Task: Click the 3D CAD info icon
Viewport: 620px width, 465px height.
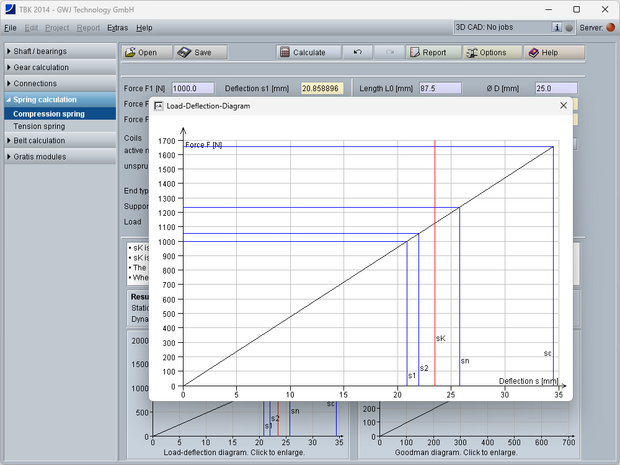Action: pos(556,28)
